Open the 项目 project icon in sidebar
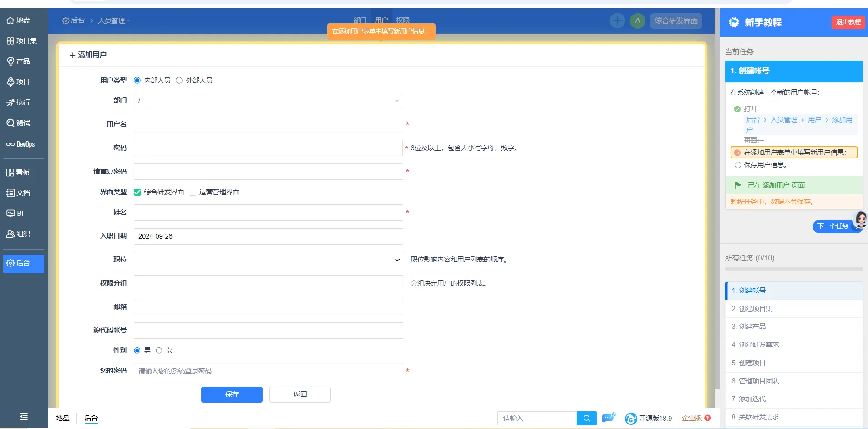868x429 pixels. click(10, 82)
